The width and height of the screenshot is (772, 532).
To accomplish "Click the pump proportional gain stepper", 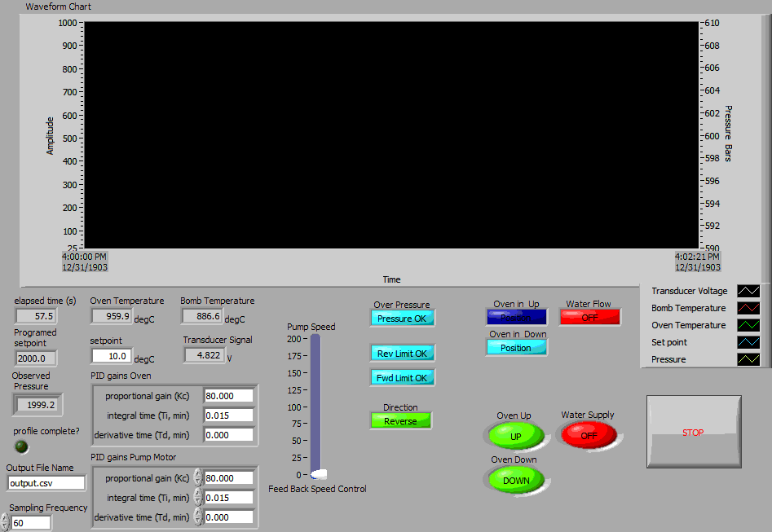I will point(198,478).
